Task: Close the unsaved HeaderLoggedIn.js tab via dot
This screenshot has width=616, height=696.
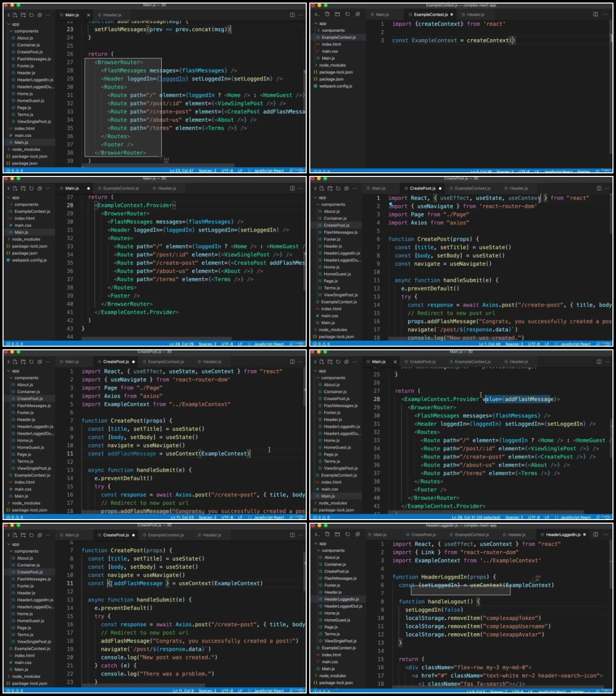Action: click(585, 534)
